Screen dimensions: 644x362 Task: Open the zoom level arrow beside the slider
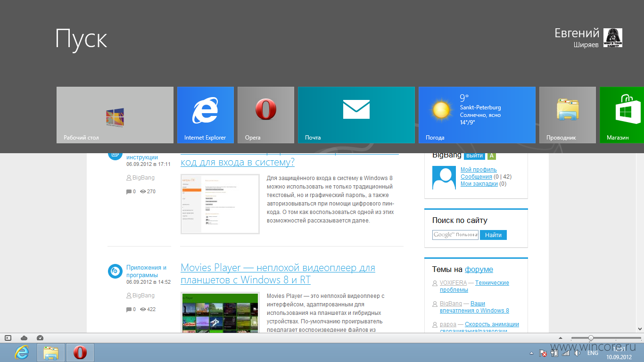point(561,338)
